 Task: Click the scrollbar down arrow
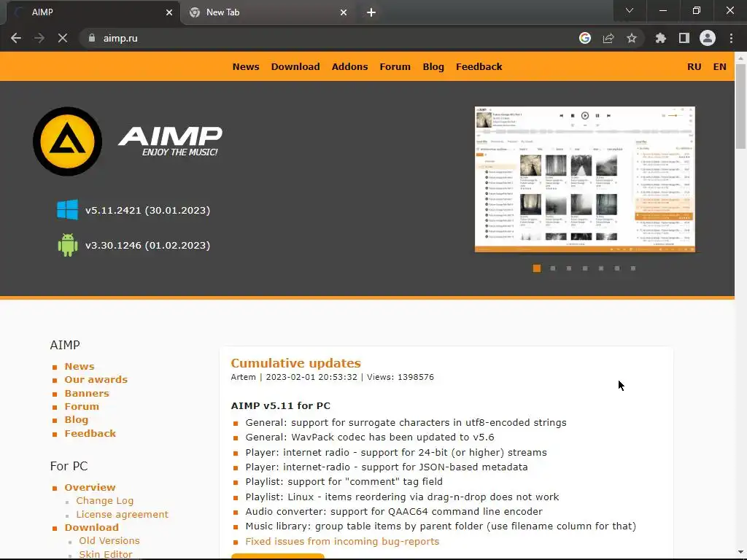click(x=740, y=552)
